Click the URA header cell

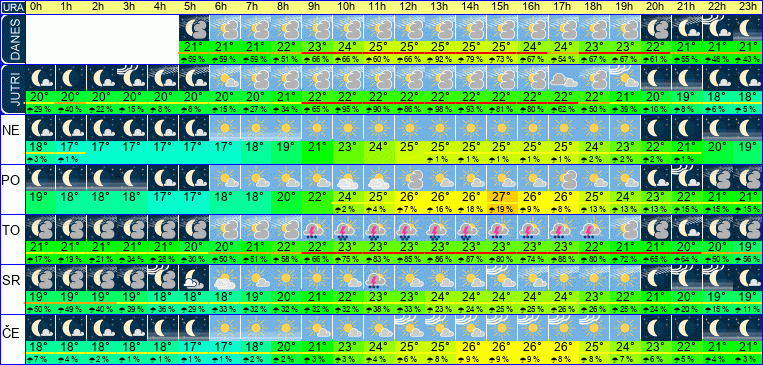pos(12,7)
